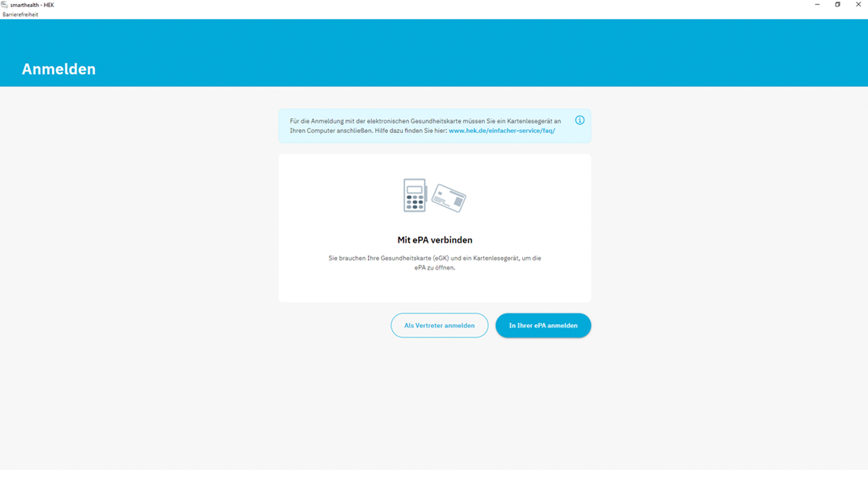Minimize the smarthealth window
The width and height of the screenshot is (868, 488).
pyautogui.click(x=817, y=5)
